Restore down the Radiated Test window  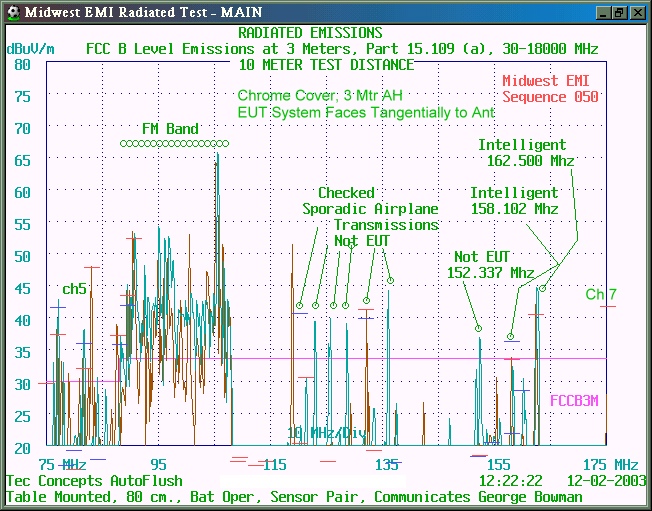click(x=619, y=13)
